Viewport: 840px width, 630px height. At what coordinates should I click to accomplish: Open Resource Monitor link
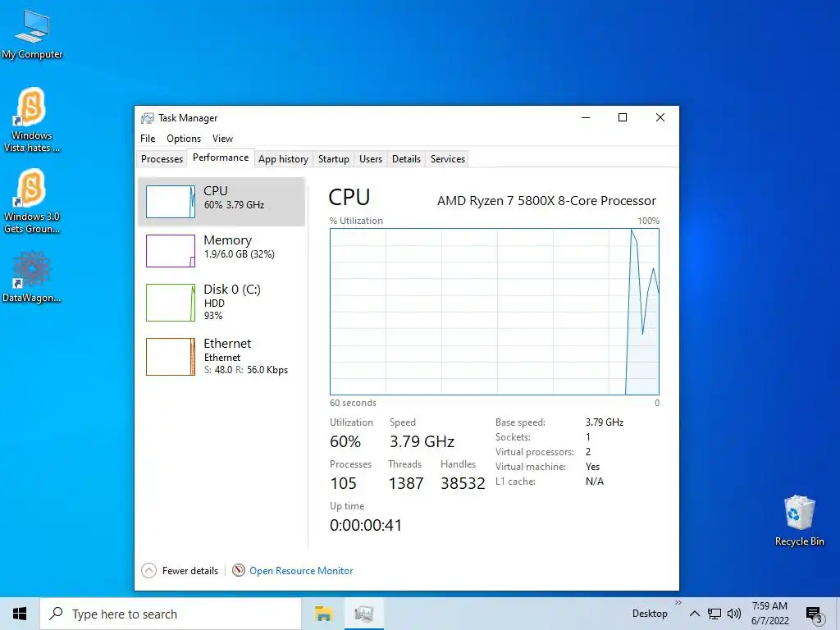[301, 571]
